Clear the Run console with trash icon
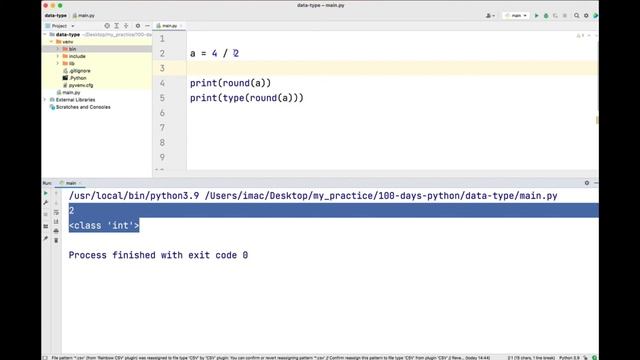This screenshot has width=640, height=360. click(56, 240)
